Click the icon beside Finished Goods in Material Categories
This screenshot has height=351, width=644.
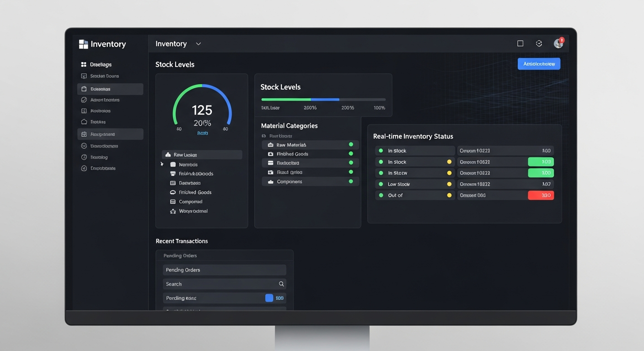270,154
